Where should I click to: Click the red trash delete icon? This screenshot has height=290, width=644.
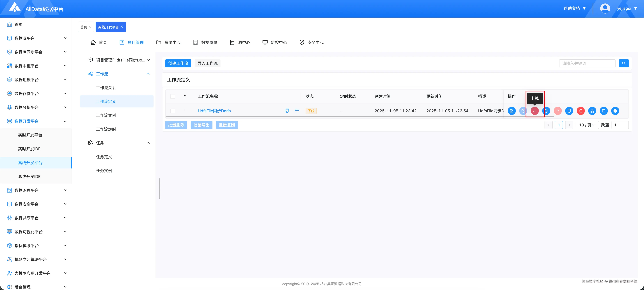coord(580,111)
